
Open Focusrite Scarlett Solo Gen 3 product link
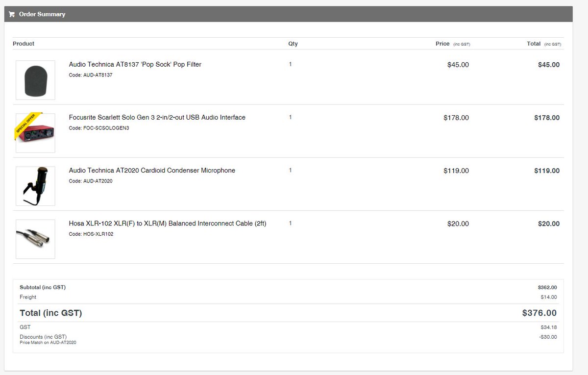[157, 117]
